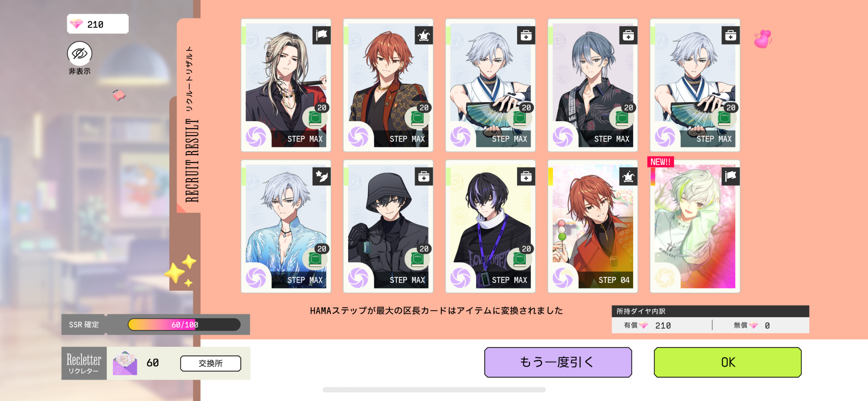Click the pink diamond currency icon showing 210
The width and height of the screenshot is (868, 401).
76,24
